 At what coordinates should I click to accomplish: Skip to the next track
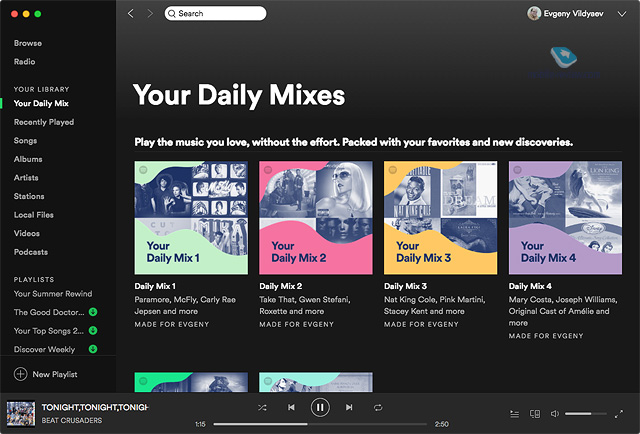click(349, 407)
